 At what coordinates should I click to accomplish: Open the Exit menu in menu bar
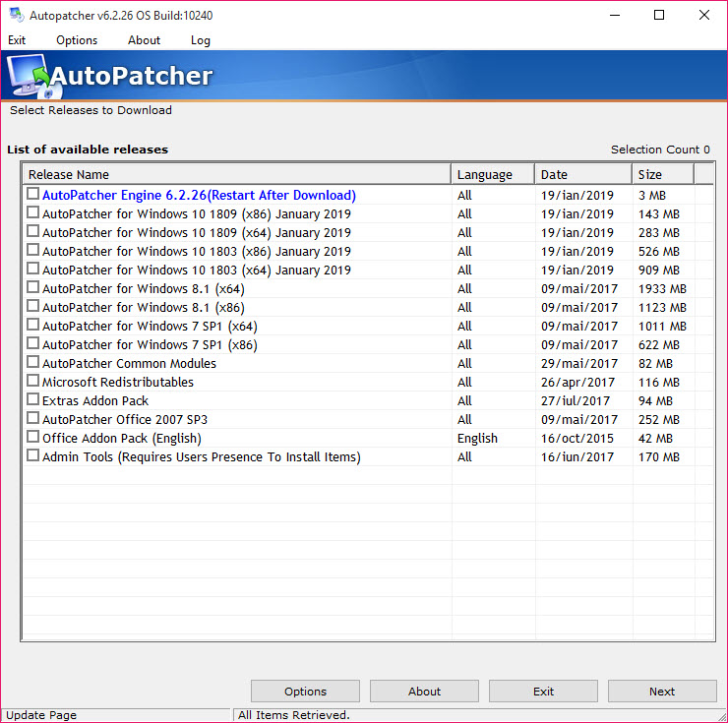point(17,40)
